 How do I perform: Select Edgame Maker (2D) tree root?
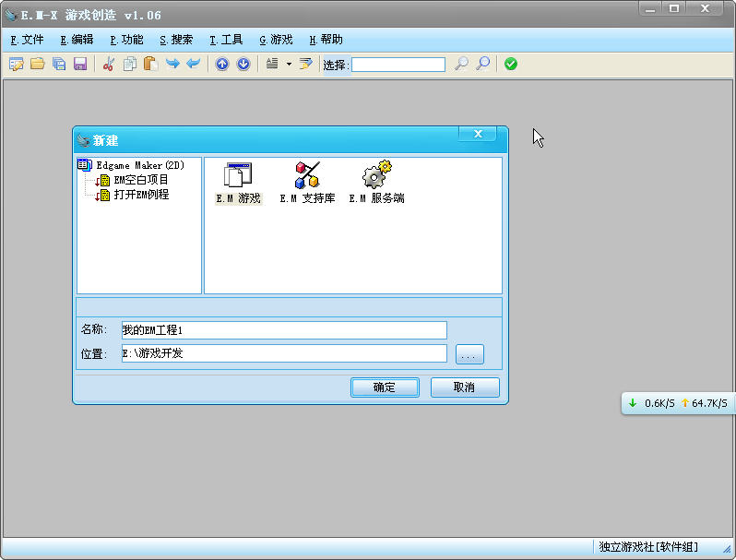(140, 165)
